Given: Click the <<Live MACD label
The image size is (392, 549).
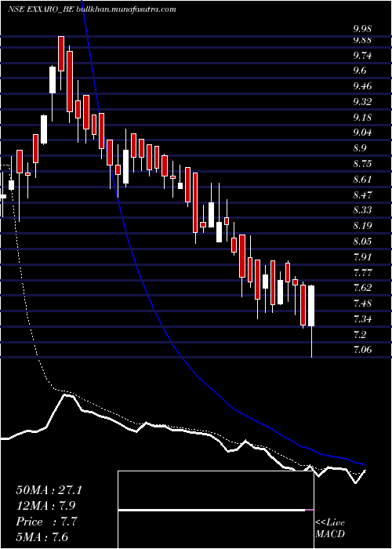Looking at the screenshot, I should (330, 529).
